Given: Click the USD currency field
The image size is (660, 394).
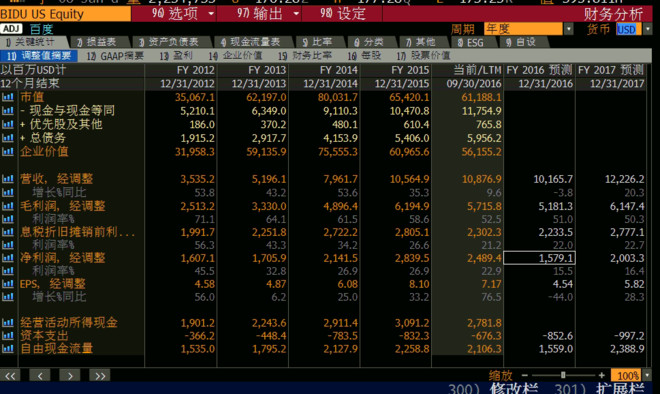Looking at the screenshot, I should click(x=628, y=29).
